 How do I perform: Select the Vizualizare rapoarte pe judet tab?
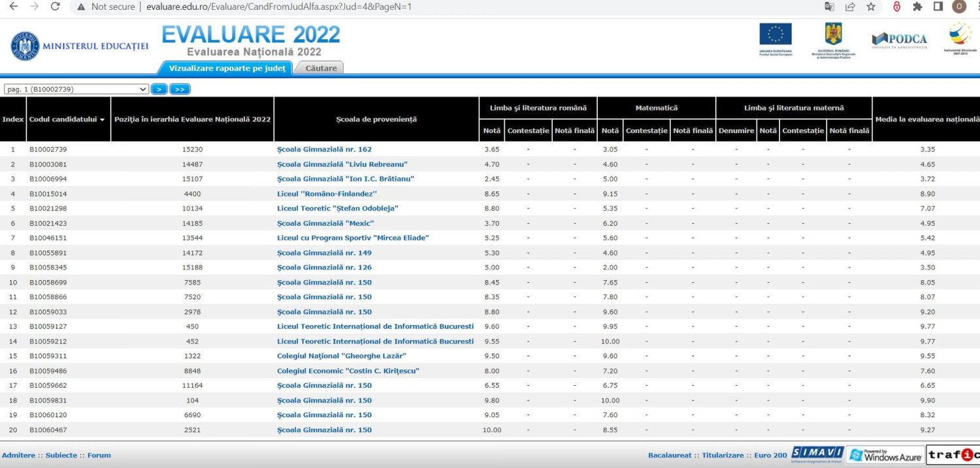click(227, 67)
